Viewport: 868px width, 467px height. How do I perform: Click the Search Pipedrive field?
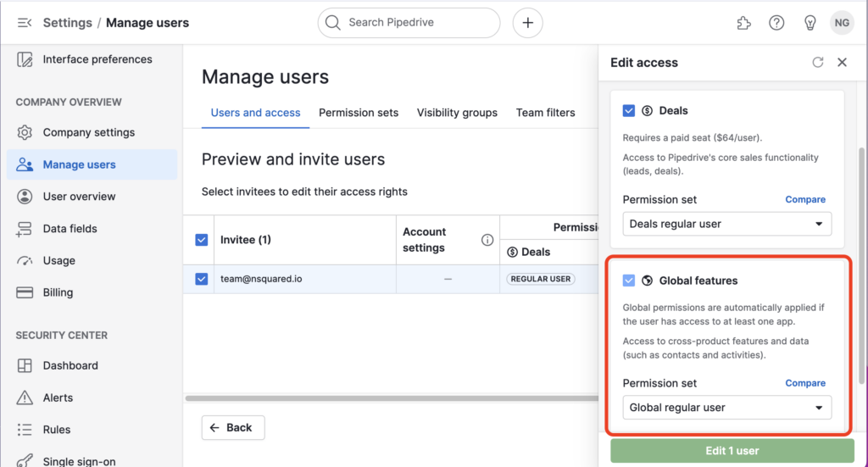409,23
